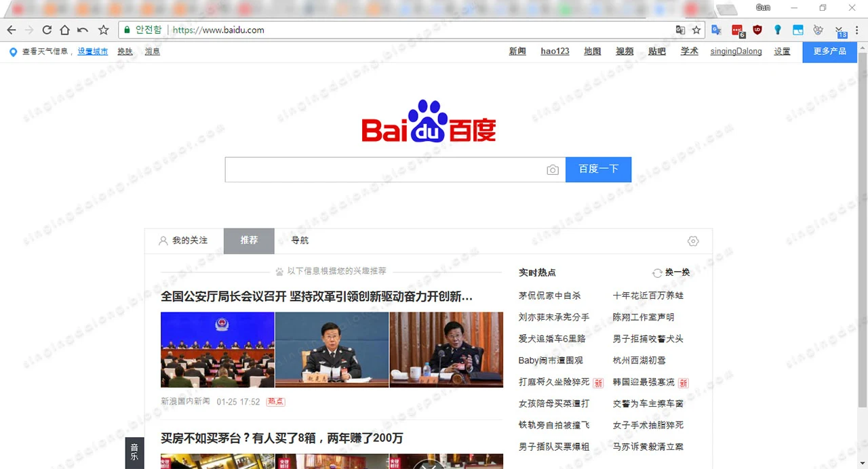The width and height of the screenshot is (868, 469).
Task: Open red extension with badge 6
Action: [x=738, y=30]
